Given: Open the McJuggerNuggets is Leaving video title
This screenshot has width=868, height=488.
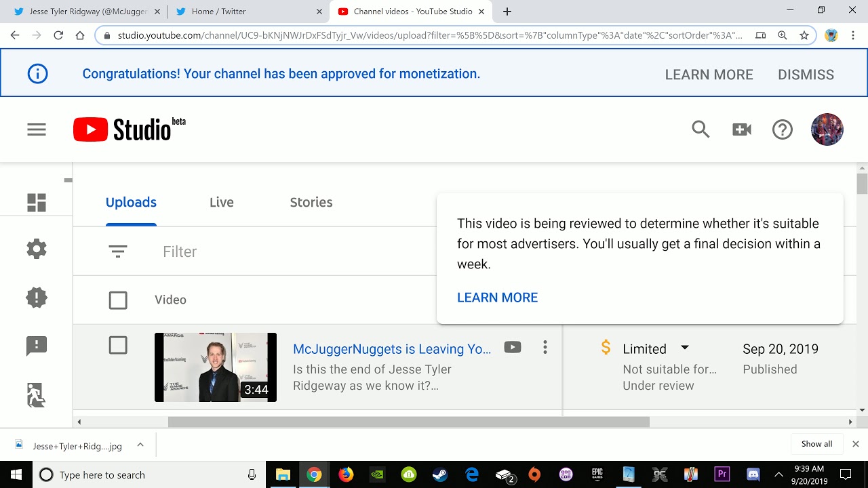Looking at the screenshot, I should (392, 349).
